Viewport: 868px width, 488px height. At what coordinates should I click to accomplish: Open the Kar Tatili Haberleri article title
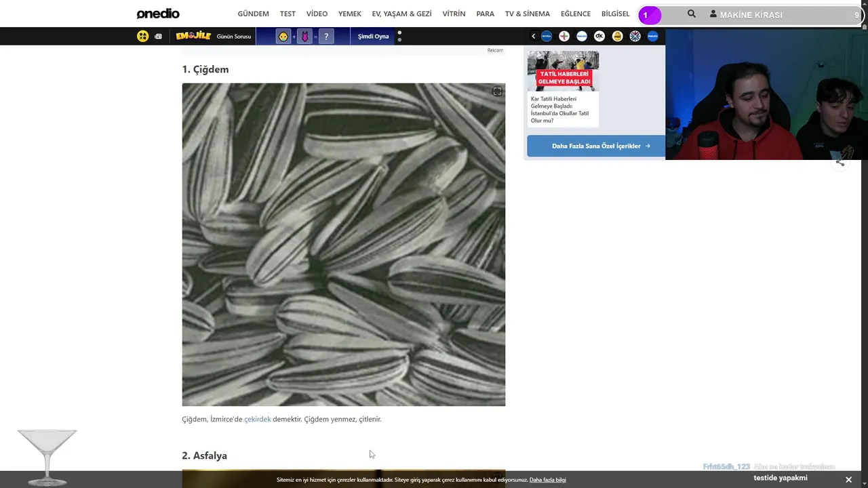560,110
